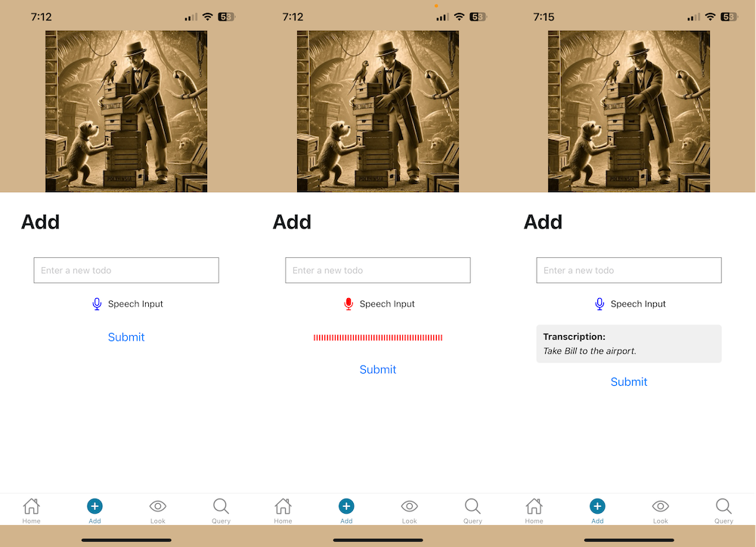Tap the sepia explorer image on the middle screen
The width and height of the screenshot is (756, 547).
pyautogui.click(x=378, y=111)
